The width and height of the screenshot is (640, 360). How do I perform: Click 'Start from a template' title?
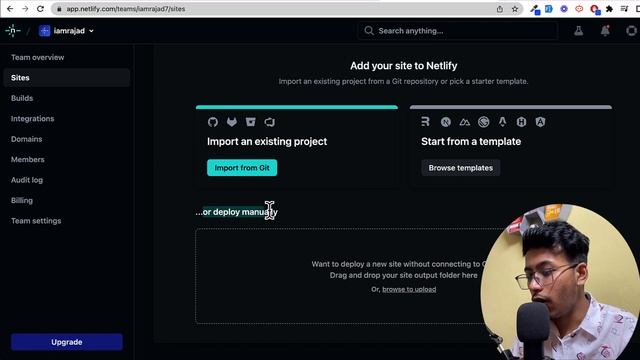pyautogui.click(x=471, y=142)
